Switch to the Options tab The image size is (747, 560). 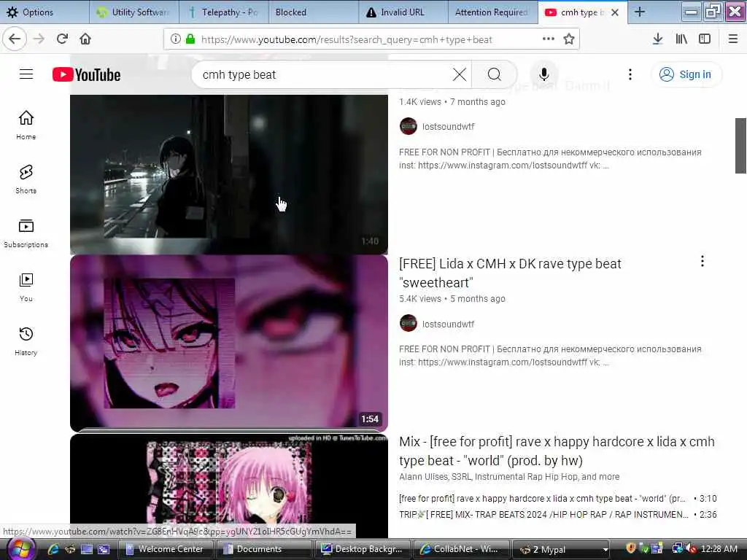[44, 12]
